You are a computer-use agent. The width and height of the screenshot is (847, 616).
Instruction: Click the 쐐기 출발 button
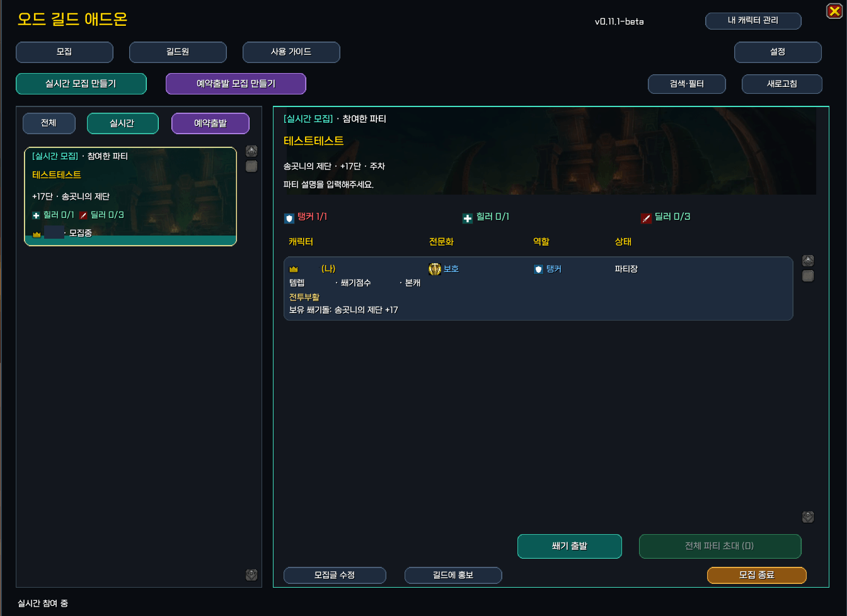click(x=570, y=546)
